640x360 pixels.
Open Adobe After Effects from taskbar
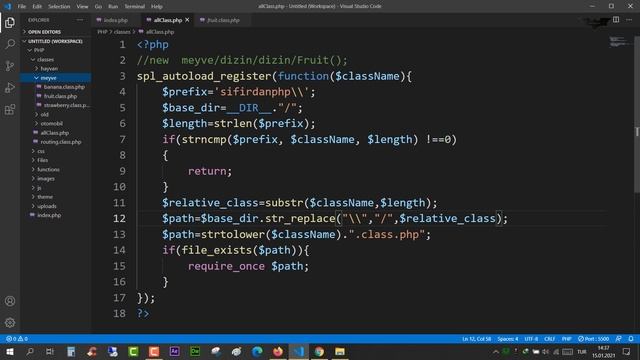174,351
